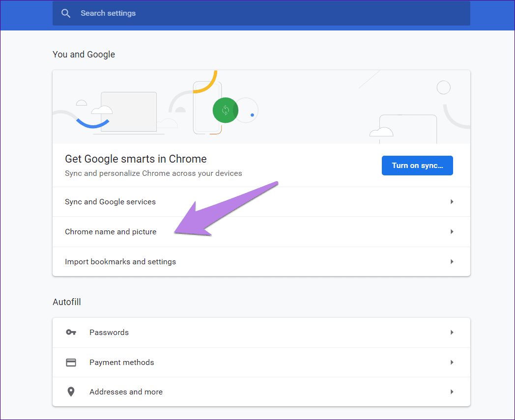Click the Import bookmarks and settings arrow
This screenshot has height=420, width=515.
[452, 261]
